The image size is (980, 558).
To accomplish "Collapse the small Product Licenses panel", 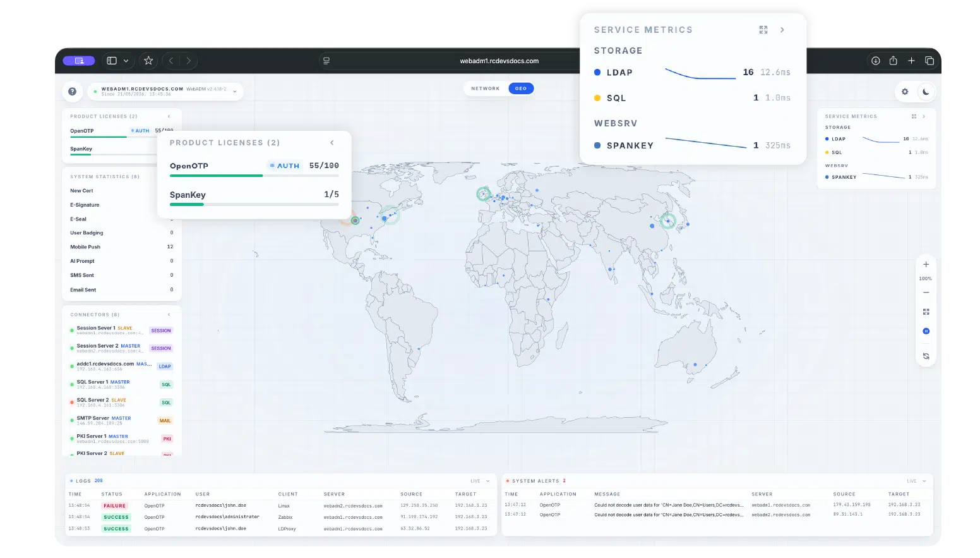I will pyautogui.click(x=169, y=116).
